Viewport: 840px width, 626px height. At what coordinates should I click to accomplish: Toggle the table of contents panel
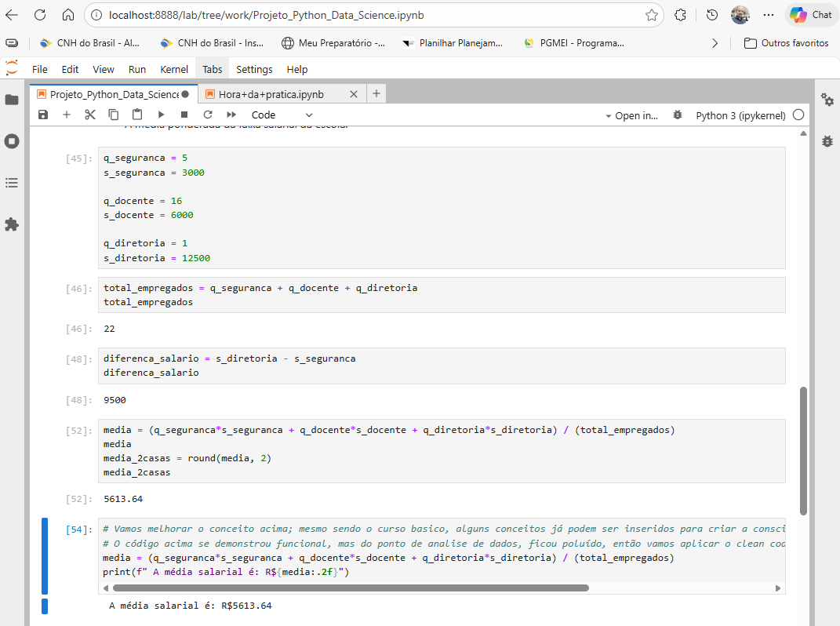pyautogui.click(x=12, y=183)
